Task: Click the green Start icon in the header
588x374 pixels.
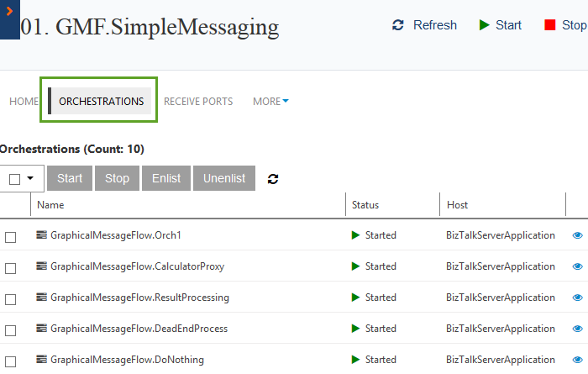Action: pyautogui.click(x=485, y=25)
